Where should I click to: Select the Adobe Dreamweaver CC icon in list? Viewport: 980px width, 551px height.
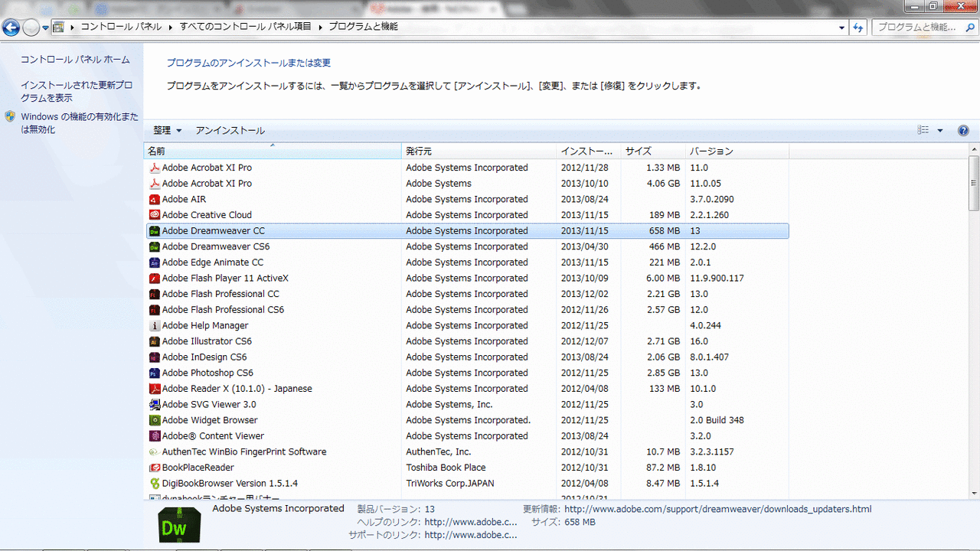coord(155,231)
